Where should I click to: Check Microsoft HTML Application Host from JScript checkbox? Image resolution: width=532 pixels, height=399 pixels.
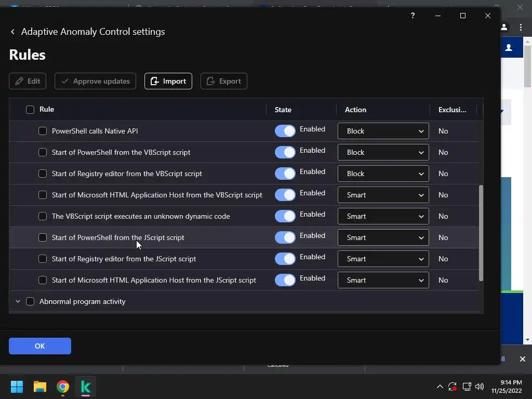point(43,280)
